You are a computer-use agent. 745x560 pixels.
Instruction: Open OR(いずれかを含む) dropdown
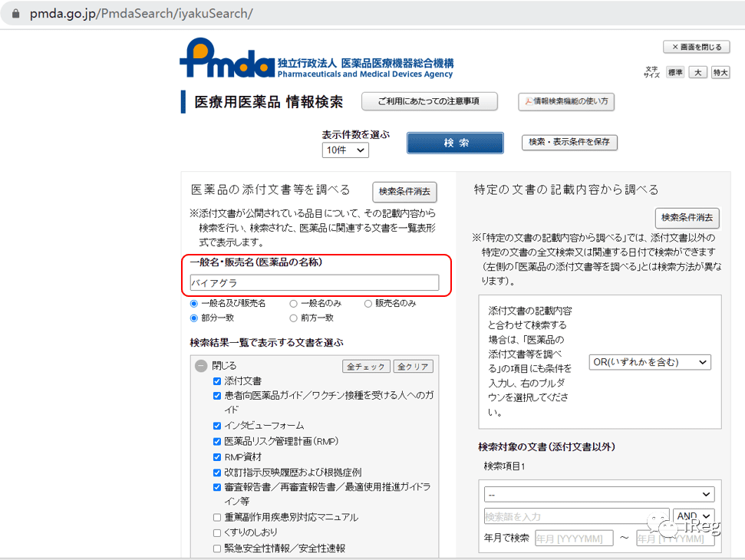tap(650, 362)
